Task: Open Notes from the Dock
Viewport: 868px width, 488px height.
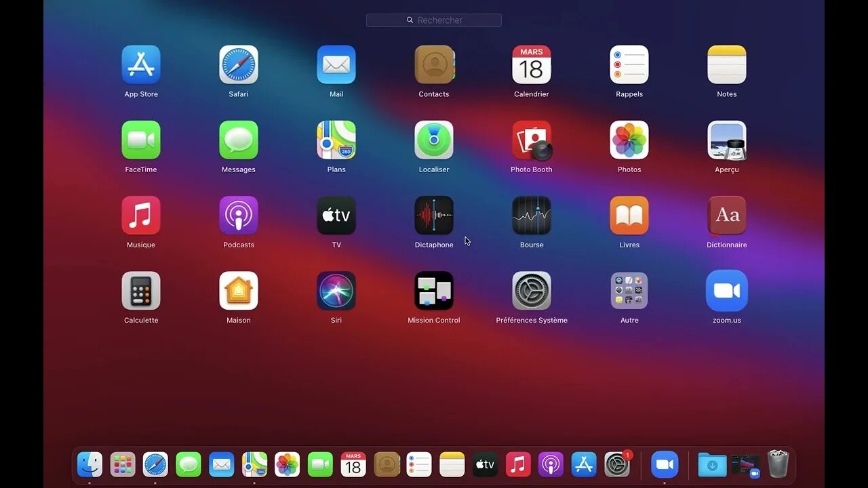Action: point(452,464)
